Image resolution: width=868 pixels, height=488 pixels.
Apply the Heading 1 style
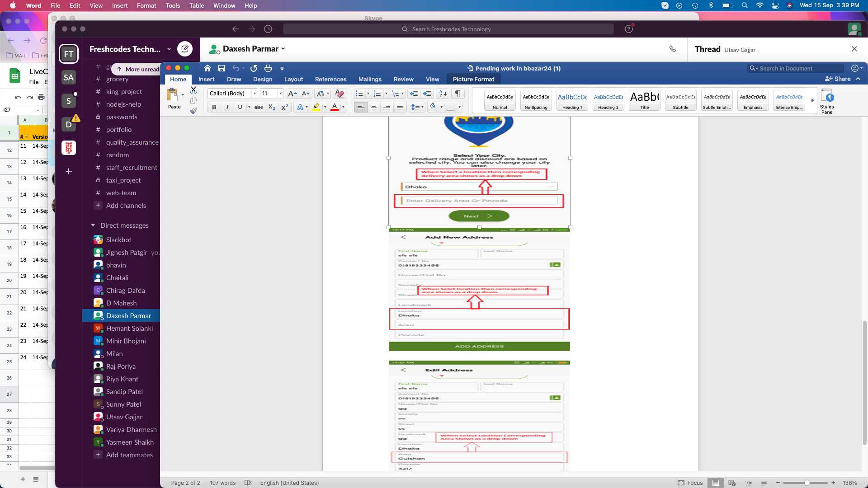click(572, 100)
